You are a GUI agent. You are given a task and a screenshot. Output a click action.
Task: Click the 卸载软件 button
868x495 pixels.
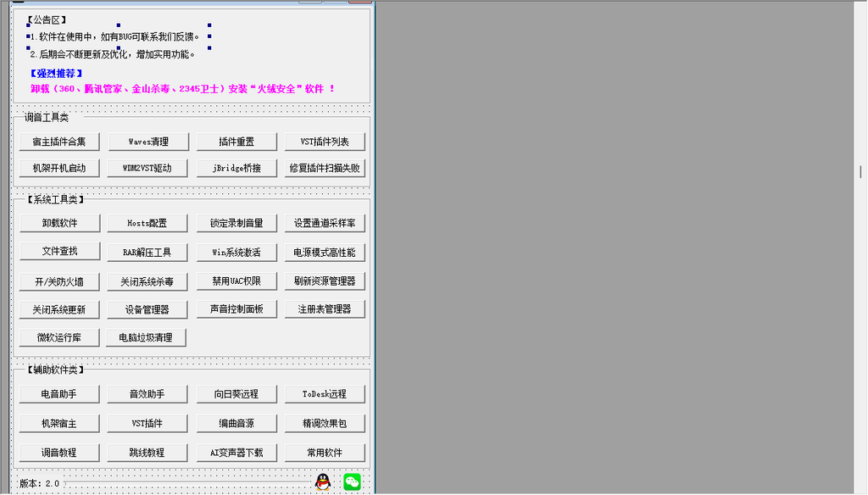pos(60,223)
